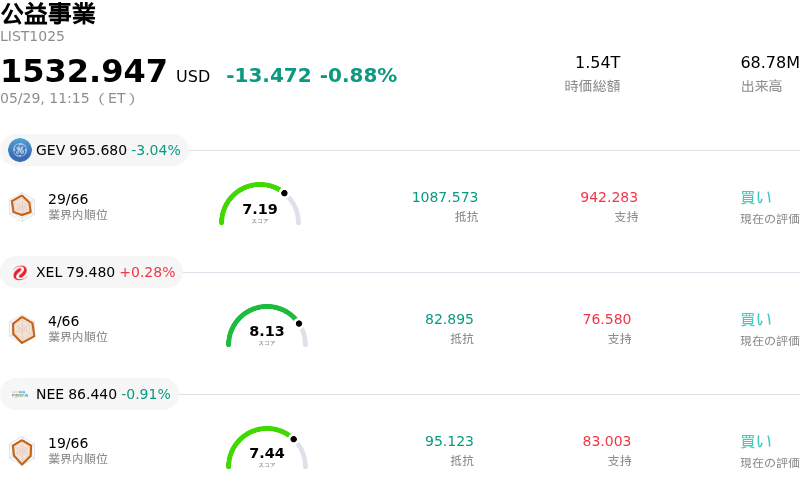Click XEL resistance value 82.895

point(449,319)
